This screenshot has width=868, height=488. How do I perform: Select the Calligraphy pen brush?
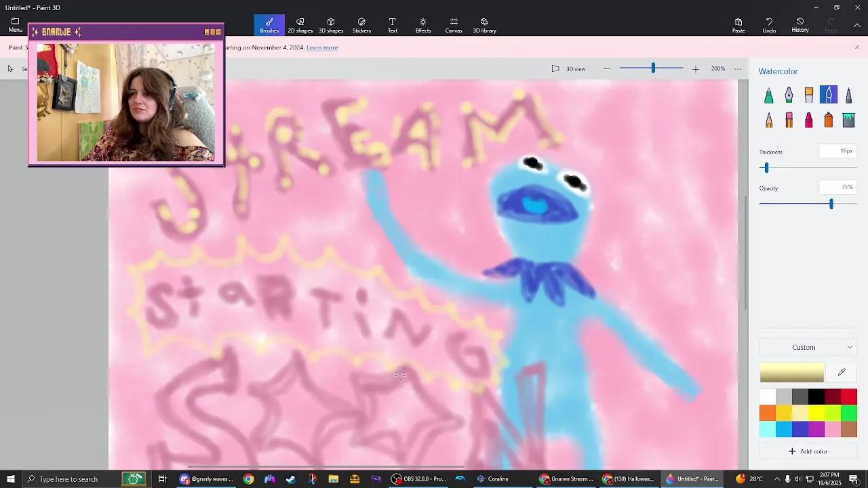point(789,96)
